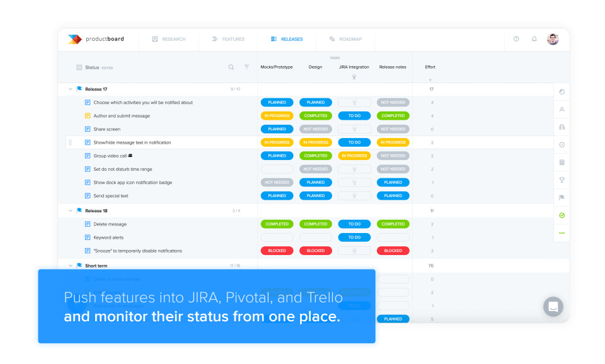Click Mocks BLOCKED badge for Snooze feature
Screen dimensions: 605x364
point(277,251)
